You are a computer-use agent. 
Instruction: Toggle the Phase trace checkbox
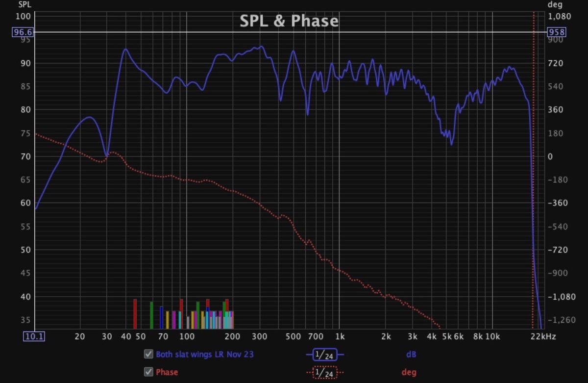[148, 372]
